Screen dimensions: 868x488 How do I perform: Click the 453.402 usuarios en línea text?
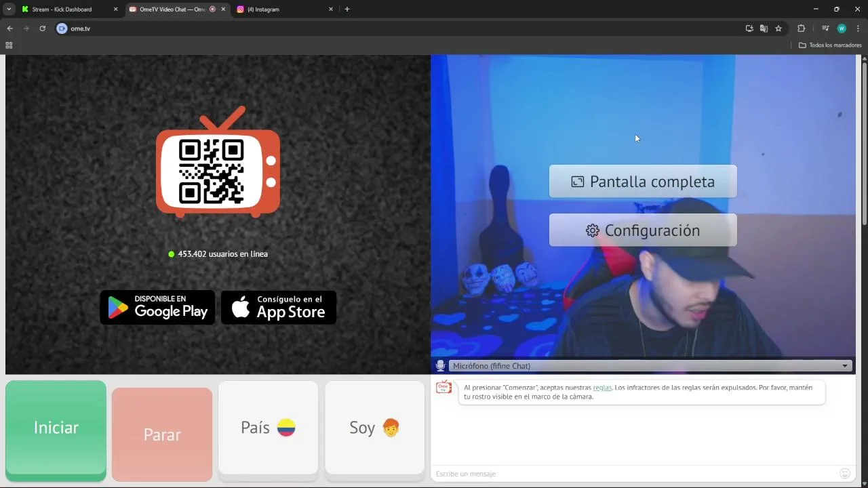click(222, 254)
